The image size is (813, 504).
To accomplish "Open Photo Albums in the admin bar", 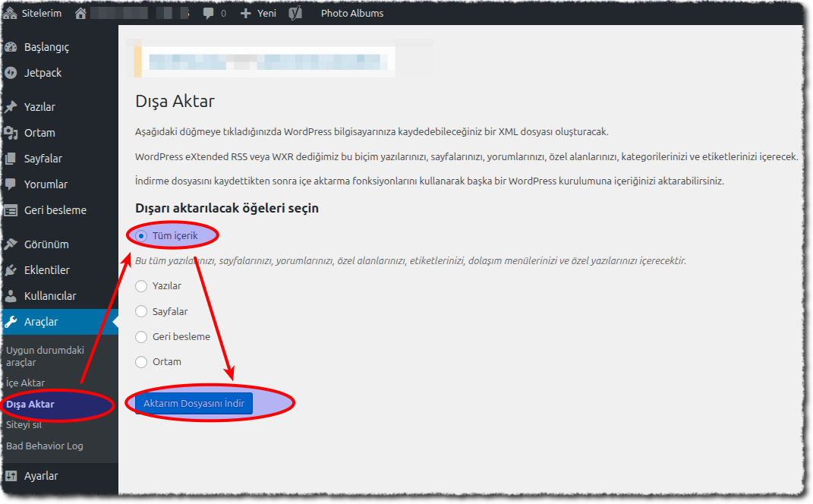I will click(x=352, y=13).
